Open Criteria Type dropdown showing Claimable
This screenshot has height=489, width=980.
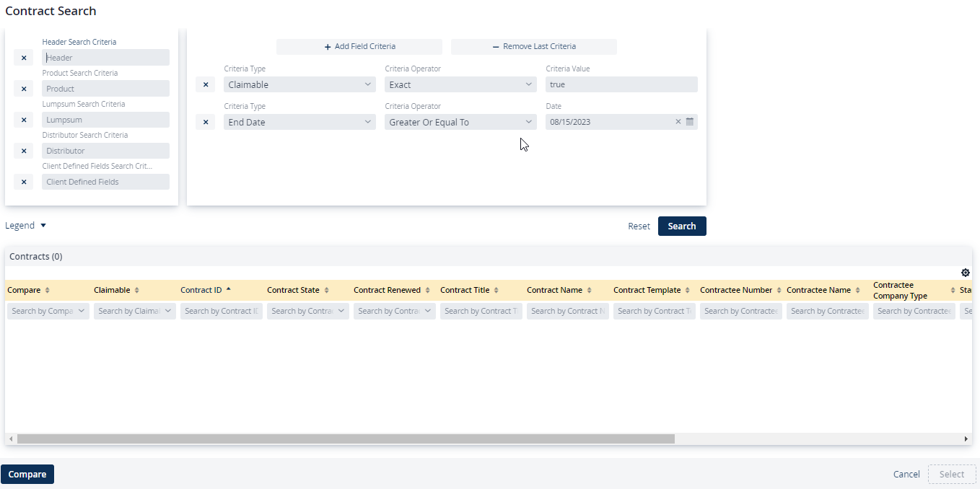(x=299, y=84)
